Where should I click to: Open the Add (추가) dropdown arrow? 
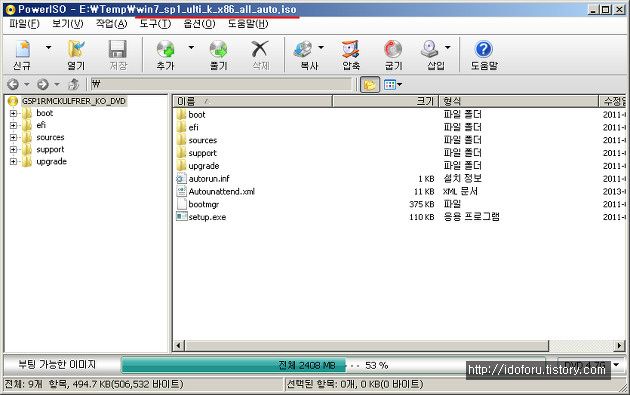pos(191,48)
